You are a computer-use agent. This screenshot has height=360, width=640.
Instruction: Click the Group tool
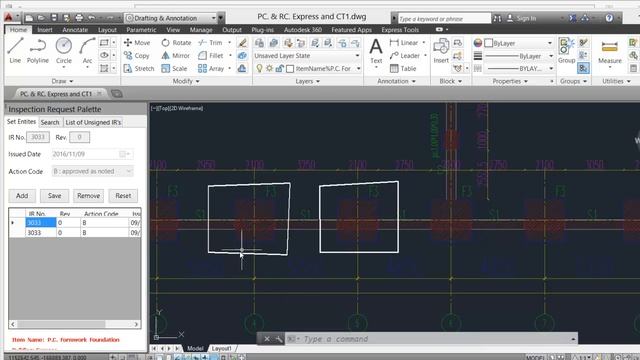pos(566,51)
